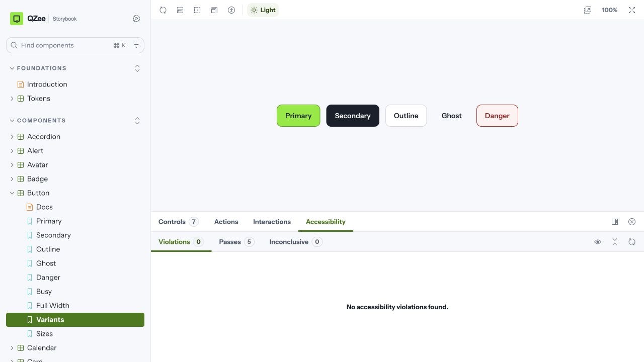The height and width of the screenshot is (362, 644).
Task: Click the bookmark icon beside Sizes
Action: coord(30,334)
